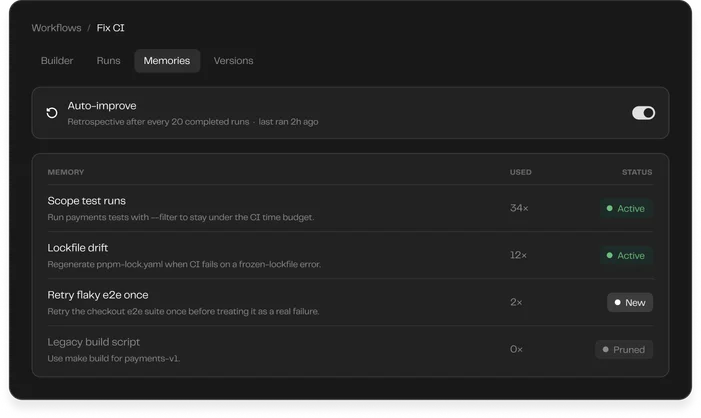This screenshot has height=418, width=701.
Task: Click description 'Regenerate pnpm-lock.yaml when CI fails'
Action: point(184,264)
